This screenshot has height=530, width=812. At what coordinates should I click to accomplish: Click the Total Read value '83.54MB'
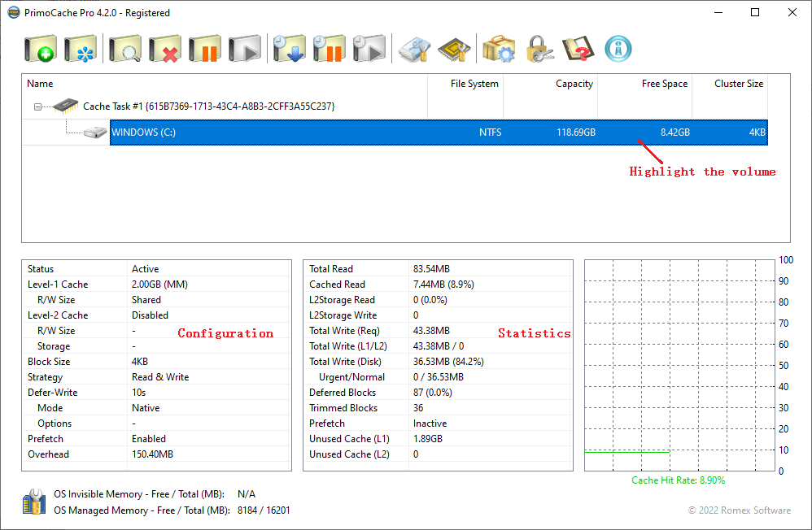point(431,269)
